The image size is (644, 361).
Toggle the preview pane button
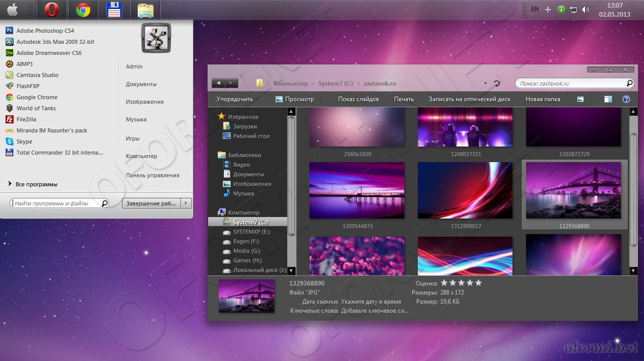click(x=608, y=99)
